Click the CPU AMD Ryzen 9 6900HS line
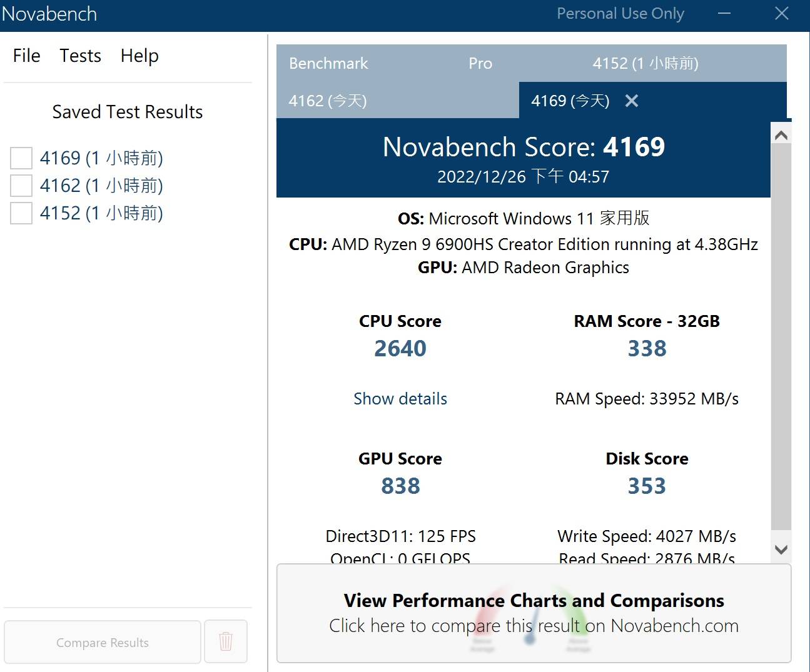The height and width of the screenshot is (672, 810). click(x=524, y=244)
